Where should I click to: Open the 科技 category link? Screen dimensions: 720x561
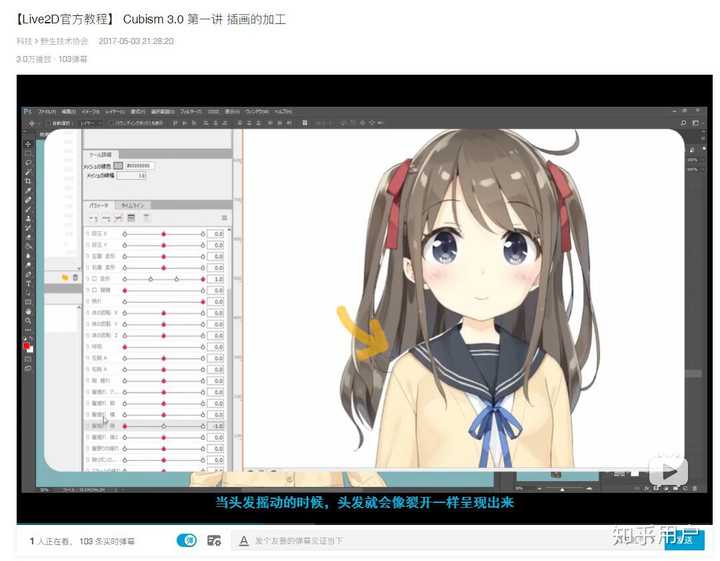tap(24, 41)
